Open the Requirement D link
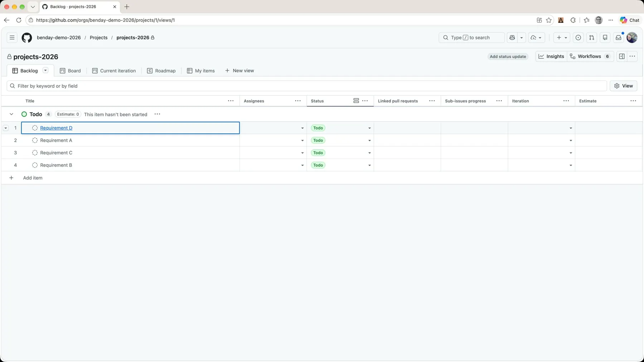This screenshot has height=362, width=644. click(56, 128)
